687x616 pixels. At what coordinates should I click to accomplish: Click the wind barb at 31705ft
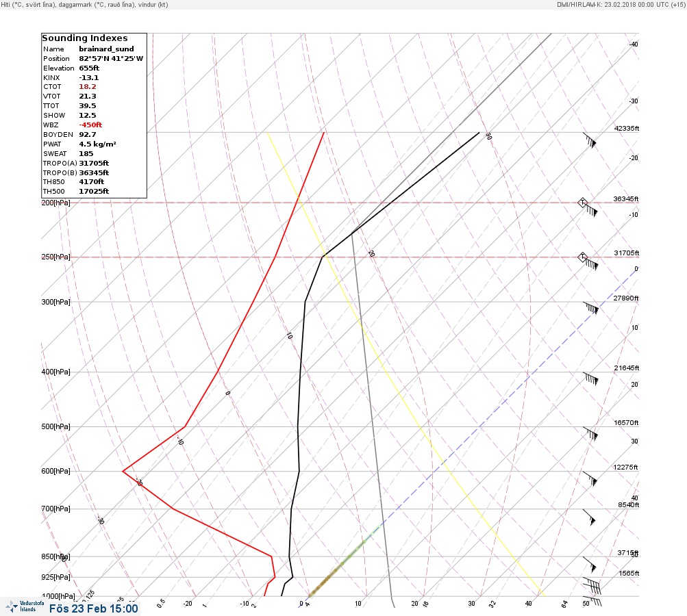[x=588, y=261]
